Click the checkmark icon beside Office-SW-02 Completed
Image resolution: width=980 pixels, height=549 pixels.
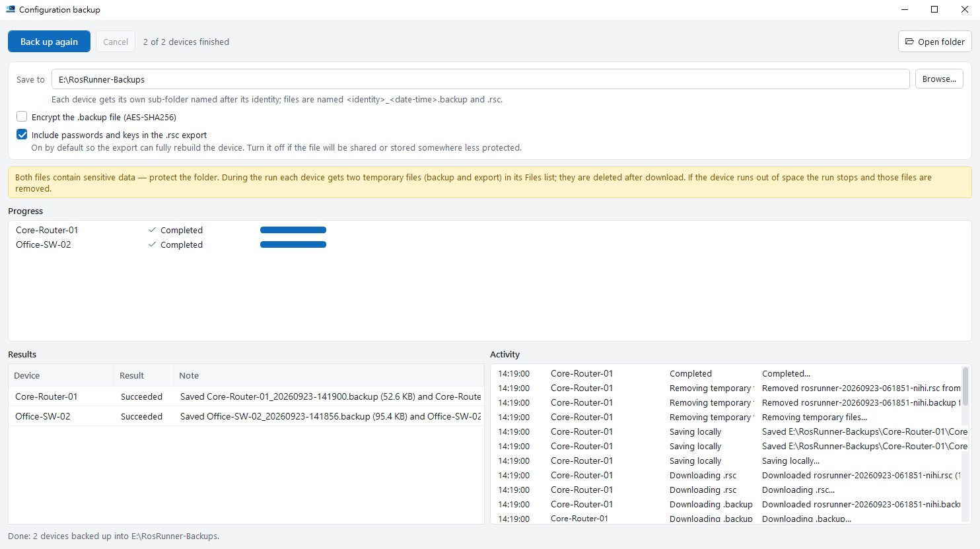coord(153,244)
